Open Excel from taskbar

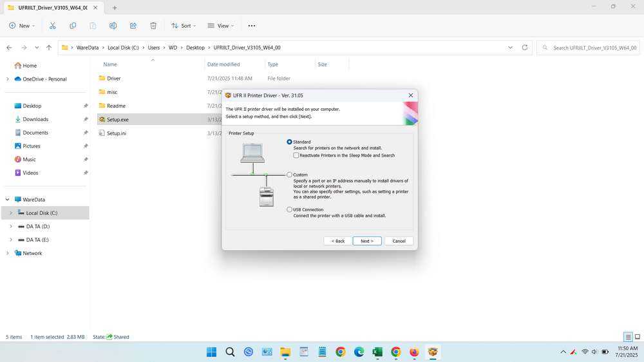(x=377, y=352)
